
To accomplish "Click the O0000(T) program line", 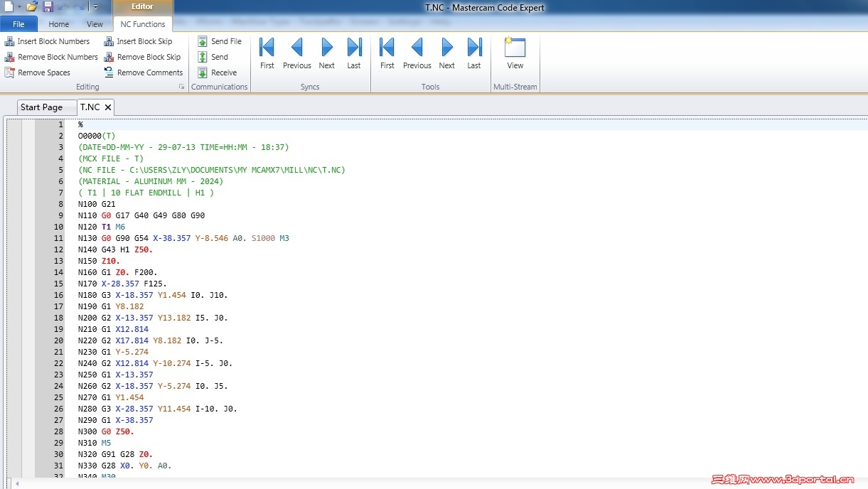I will click(97, 136).
